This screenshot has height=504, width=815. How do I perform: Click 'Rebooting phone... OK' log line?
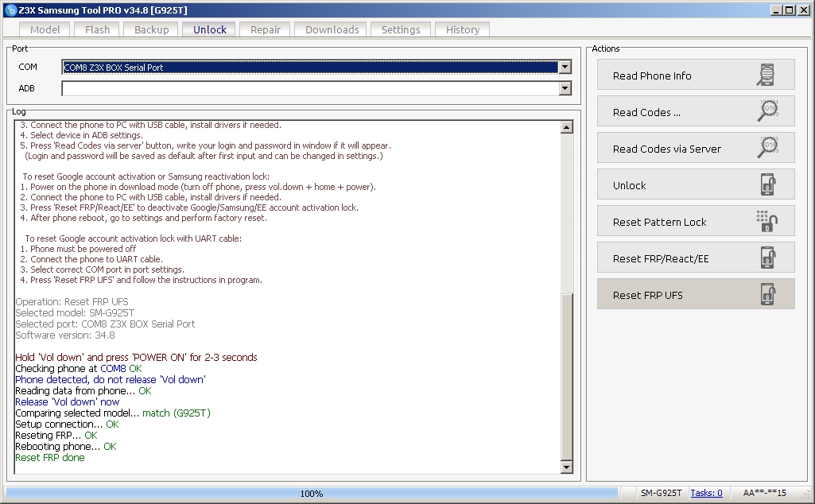[x=66, y=446]
